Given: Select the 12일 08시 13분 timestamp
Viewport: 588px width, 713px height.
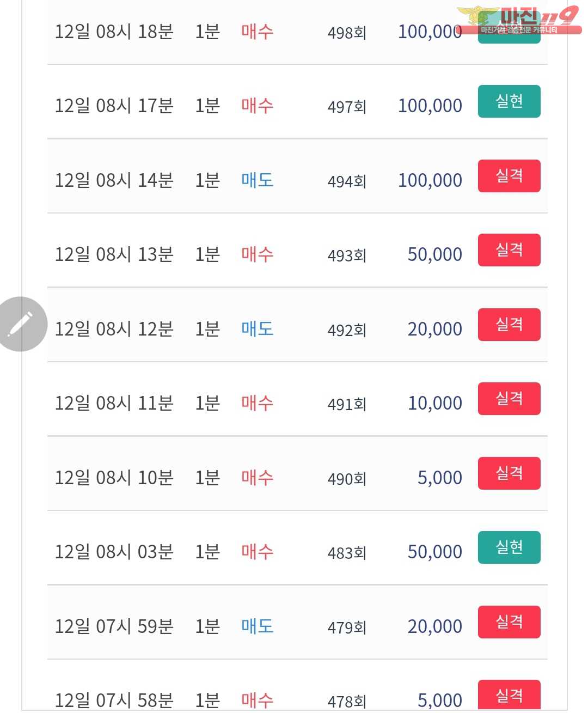Looking at the screenshot, I should tap(114, 254).
